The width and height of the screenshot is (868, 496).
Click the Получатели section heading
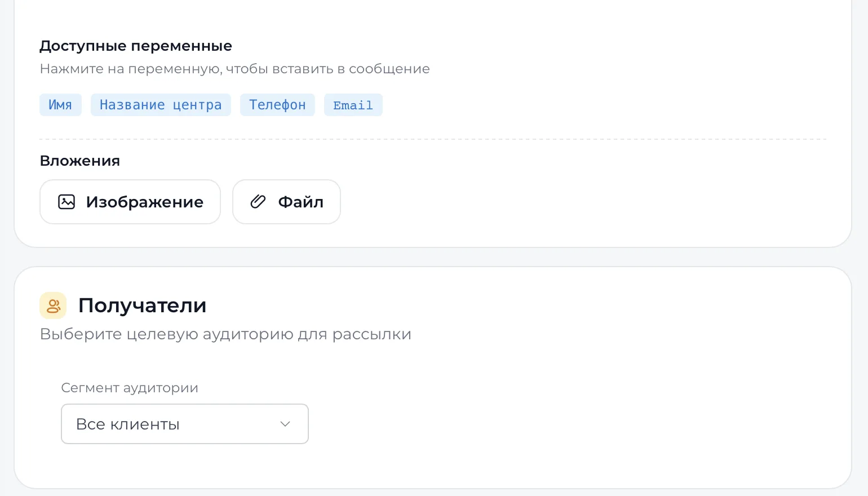[142, 305]
